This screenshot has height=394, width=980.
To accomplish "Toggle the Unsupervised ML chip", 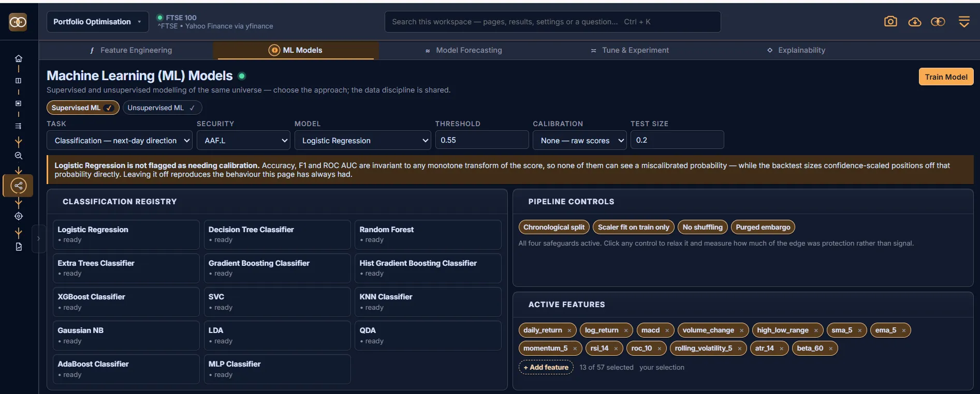I will point(162,108).
